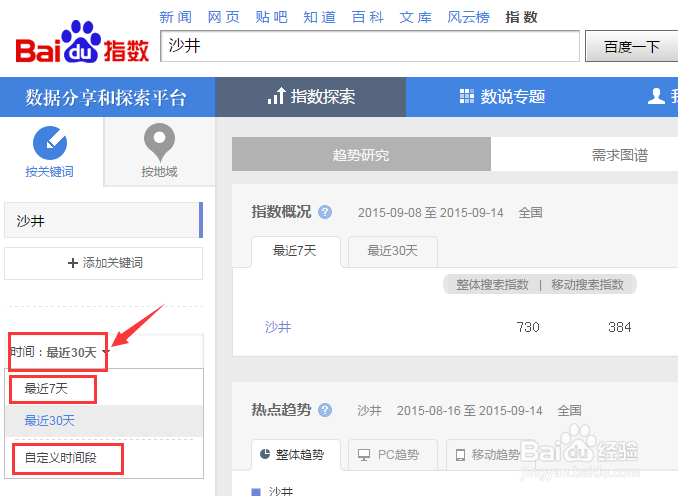Click the 移动搜索指数 column header

tap(588, 285)
